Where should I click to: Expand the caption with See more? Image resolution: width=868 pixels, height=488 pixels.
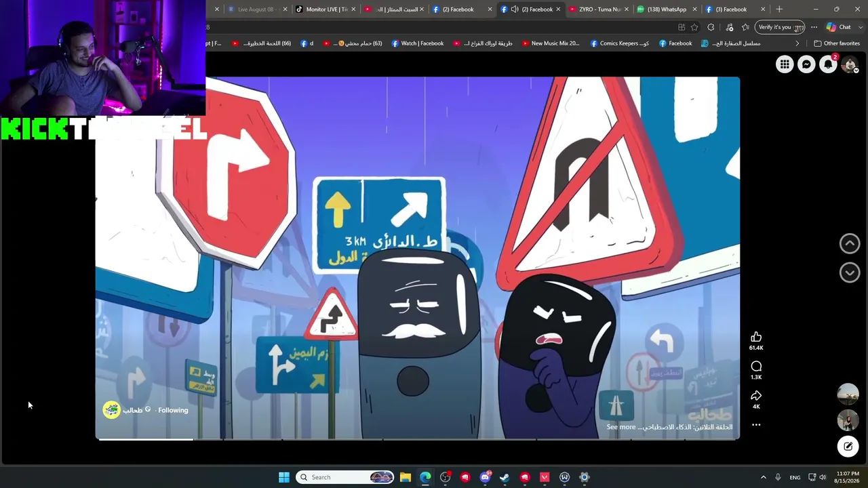[621, 427]
